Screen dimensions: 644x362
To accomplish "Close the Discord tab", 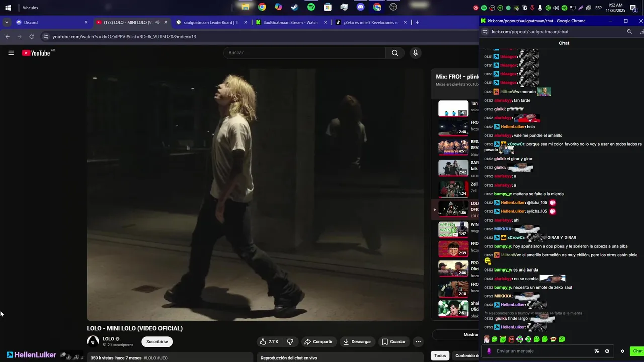I will (x=86, y=22).
